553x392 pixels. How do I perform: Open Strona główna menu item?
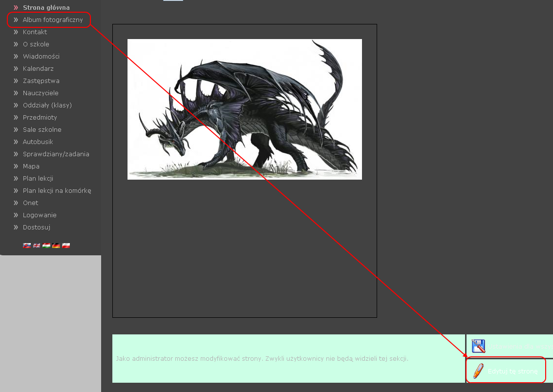[46, 7]
